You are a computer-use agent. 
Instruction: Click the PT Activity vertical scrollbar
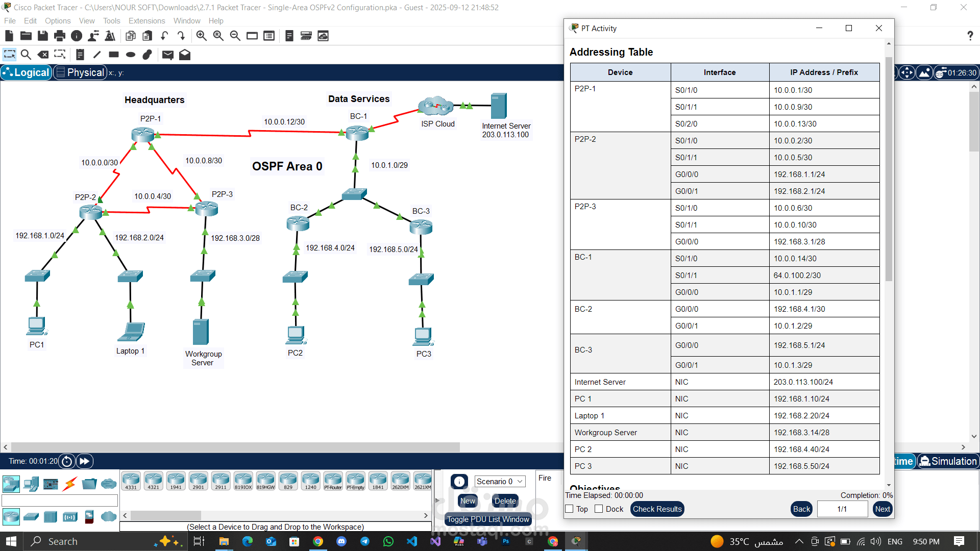pyautogui.click(x=889, y=168)
